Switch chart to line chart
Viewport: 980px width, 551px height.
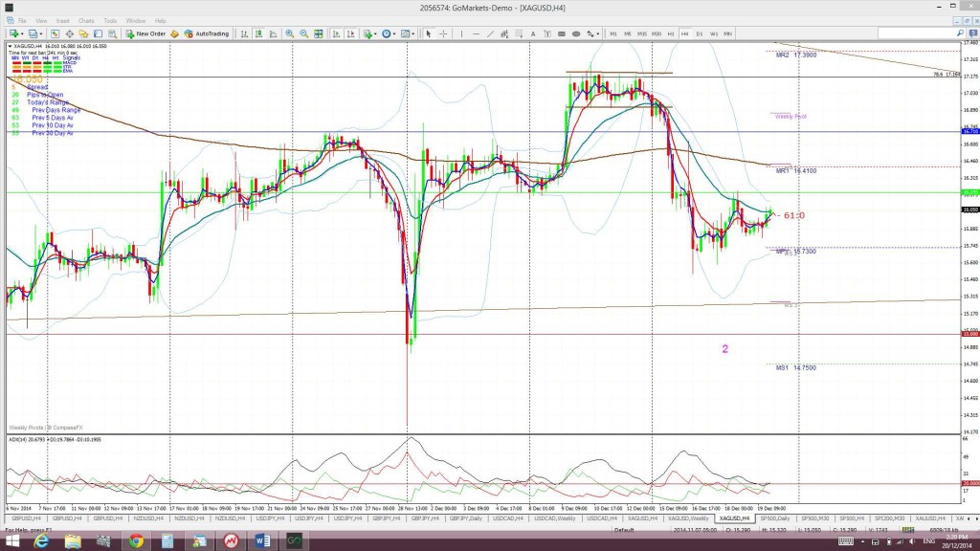(x=273, y=33)
